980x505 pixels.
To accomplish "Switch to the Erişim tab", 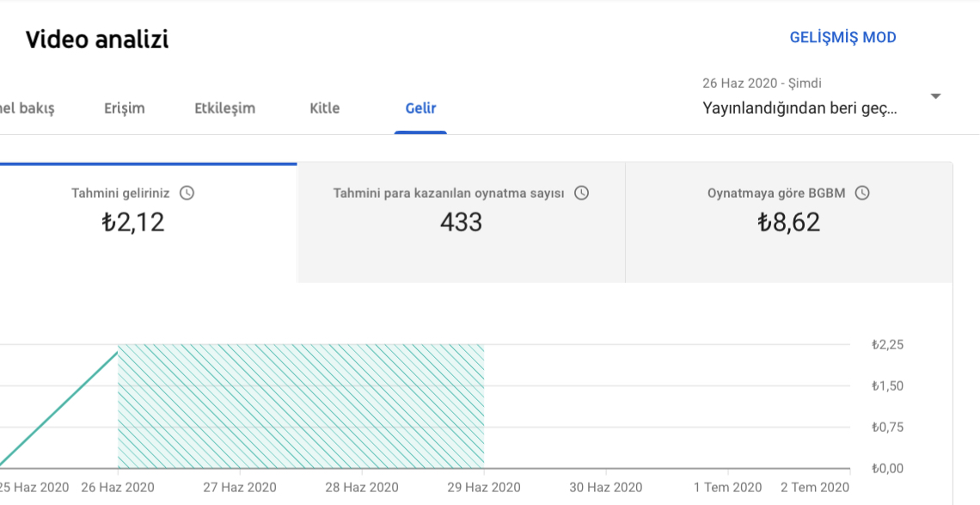I will point(125,108).
